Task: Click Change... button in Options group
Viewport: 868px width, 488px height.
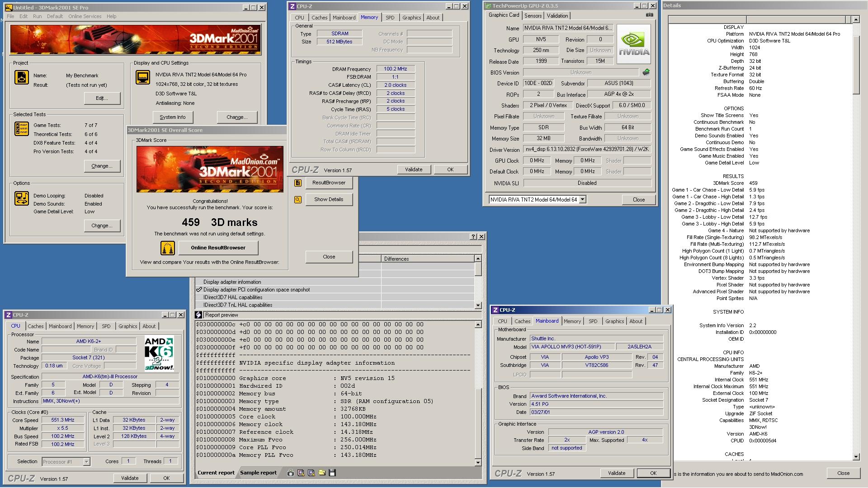Action: 102,225
